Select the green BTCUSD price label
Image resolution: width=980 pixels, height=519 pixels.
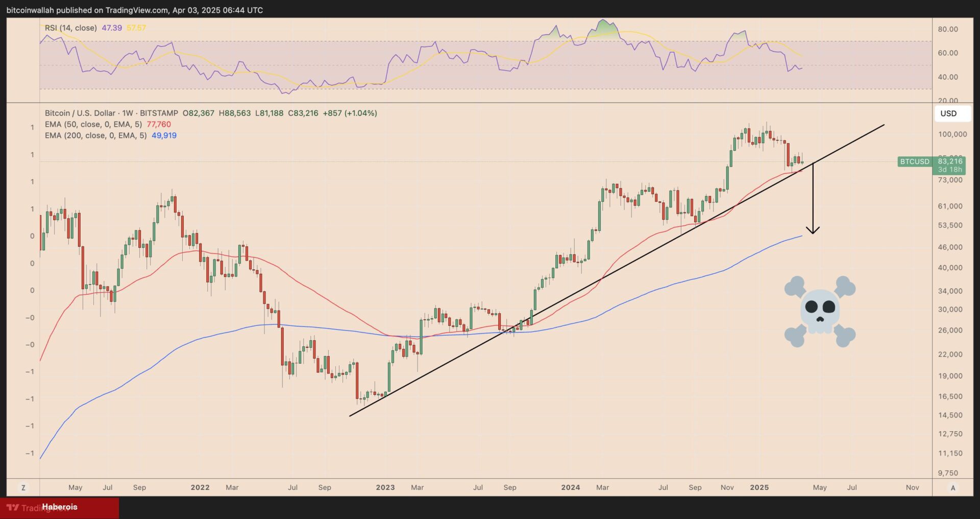point(914,161)
